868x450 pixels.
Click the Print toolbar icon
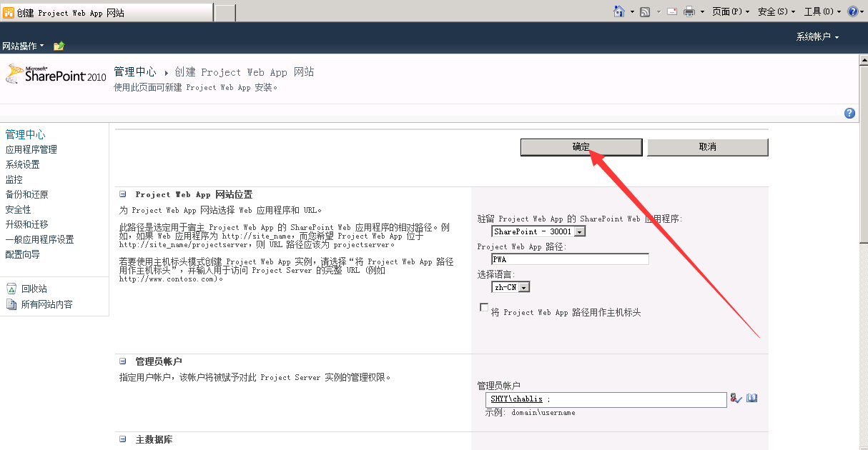click(689, 11)
